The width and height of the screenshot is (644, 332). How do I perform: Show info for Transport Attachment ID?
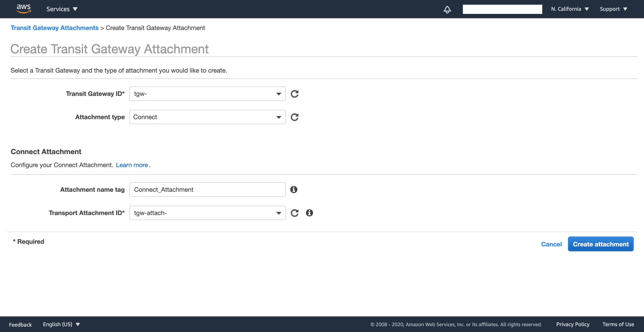click(309, 213)
